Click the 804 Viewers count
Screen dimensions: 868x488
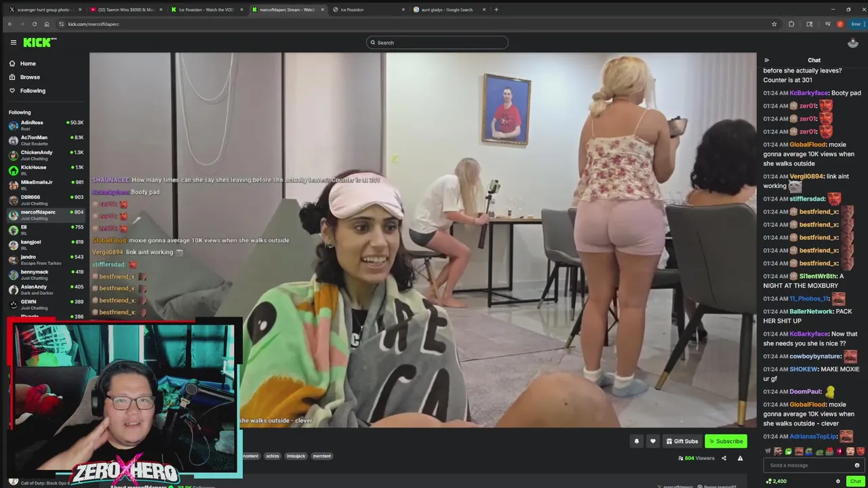coord(696,458)
